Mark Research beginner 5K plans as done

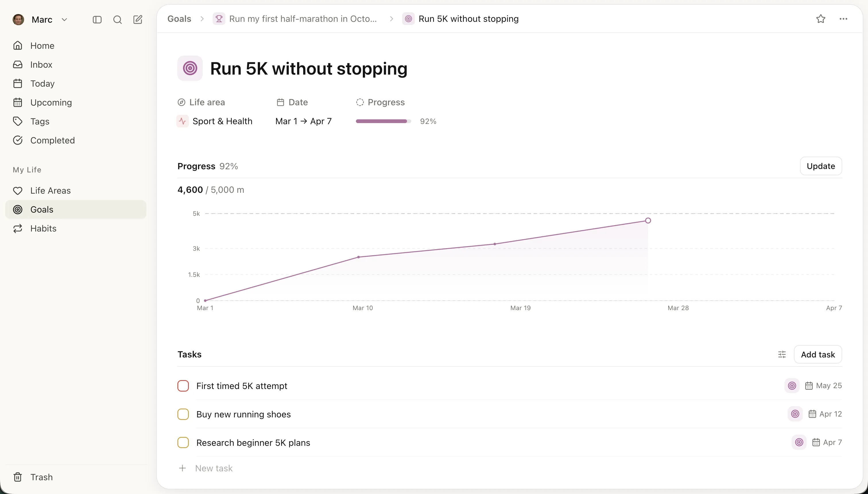tap(183, 442)
